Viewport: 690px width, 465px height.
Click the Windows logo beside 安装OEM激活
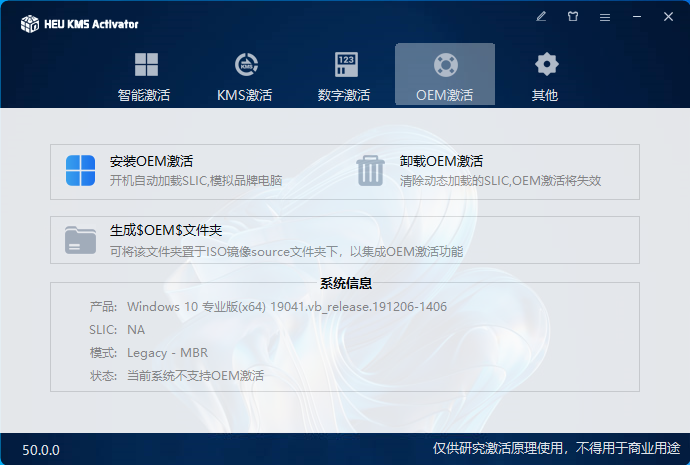point(80,171)
